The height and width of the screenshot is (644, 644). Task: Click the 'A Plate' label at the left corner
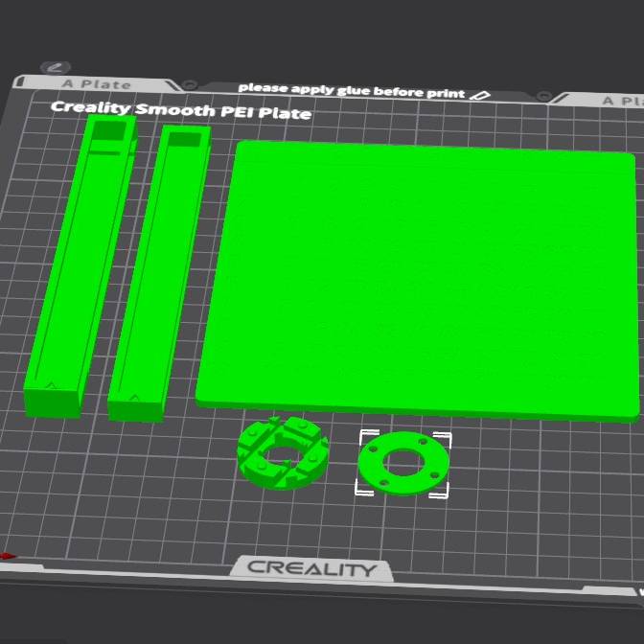(97, 84)
